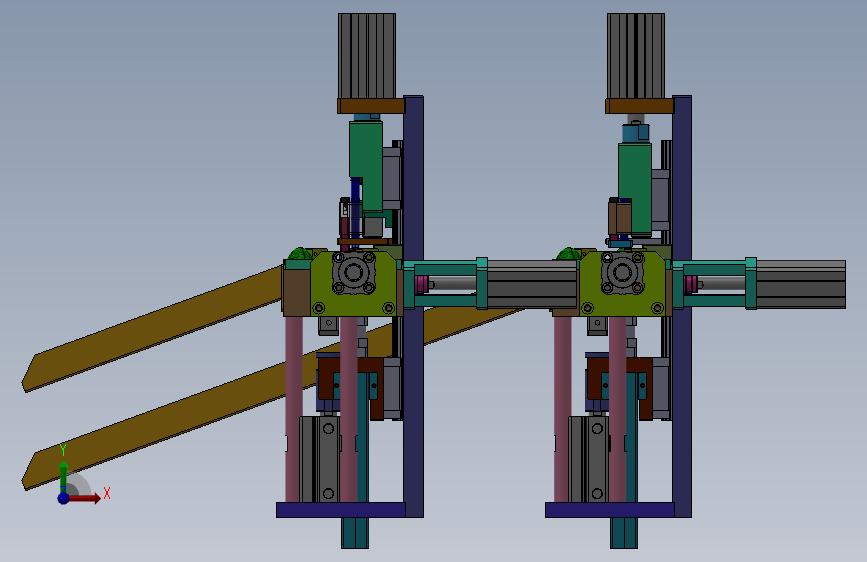Image resolution: width=867 pixels, height=562 pixels.
Task: Select the gray horizontal rail at far right
Action: pos(801,284)
